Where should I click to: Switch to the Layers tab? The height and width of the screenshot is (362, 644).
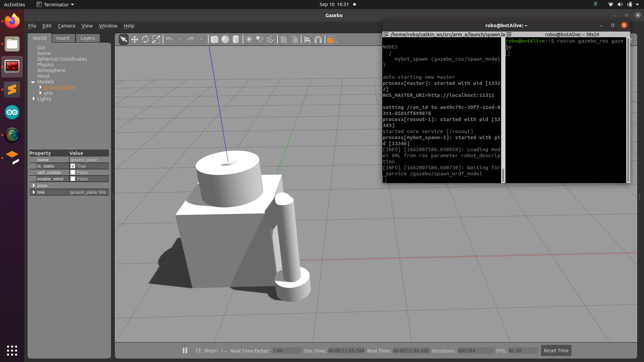click(88, 38)
